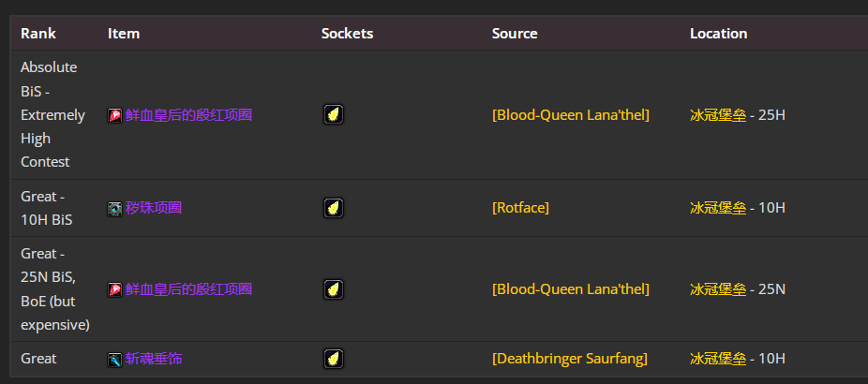Click the socket gem icon in the Rotface row
This screenshot has height=384, width=868.
pyautogui.click(x=333, y=208)
